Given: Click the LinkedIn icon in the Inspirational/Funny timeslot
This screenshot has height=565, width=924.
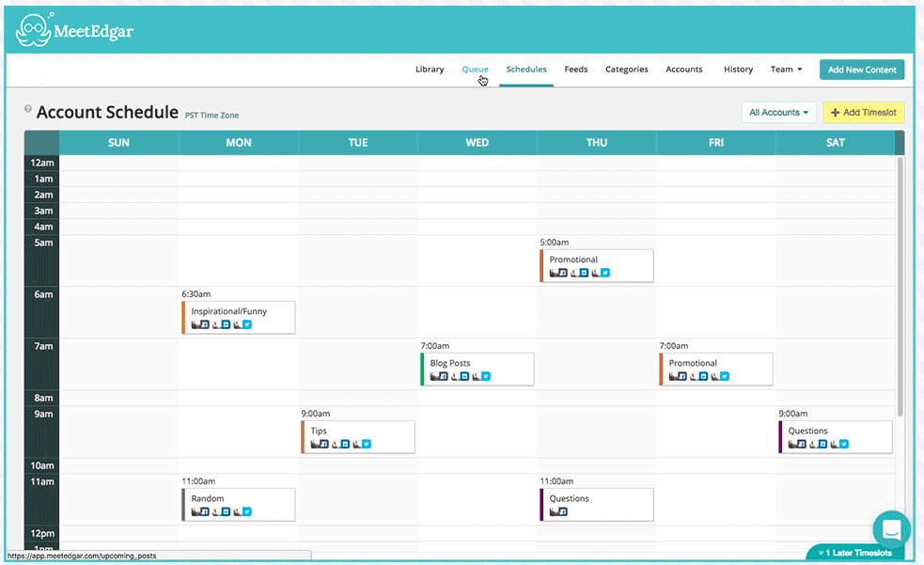Looking at the screenshot, I should click(221, 324).
